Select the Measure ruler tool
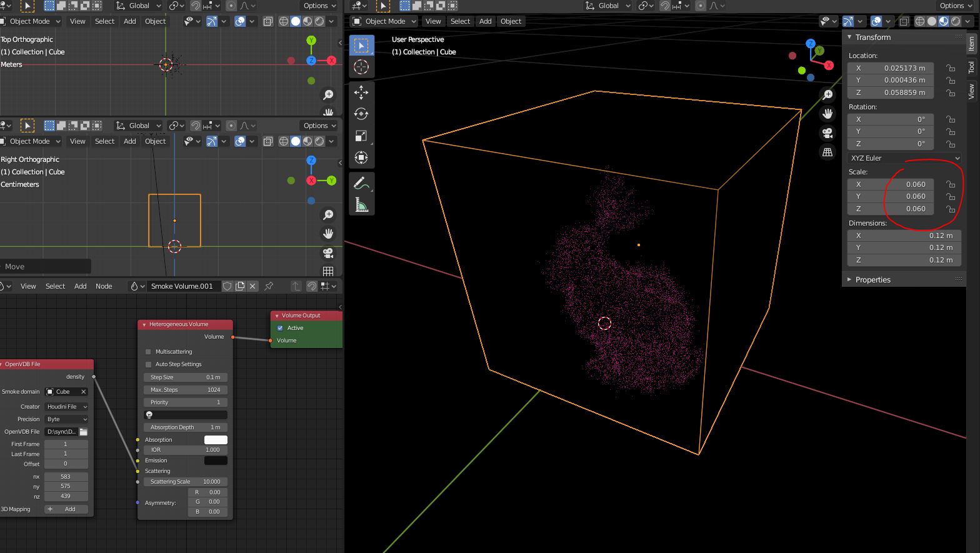The width and height of the screenshot is (980, 553). tap(361, 205)
